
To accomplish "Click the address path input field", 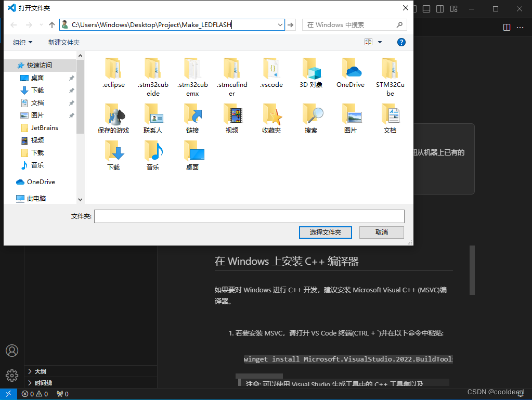I will [x=172, y=25].
